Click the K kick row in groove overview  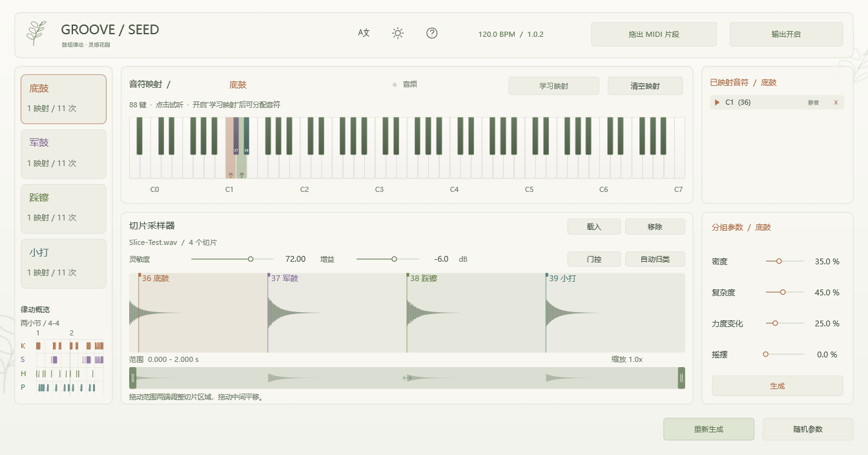(62, 346)
